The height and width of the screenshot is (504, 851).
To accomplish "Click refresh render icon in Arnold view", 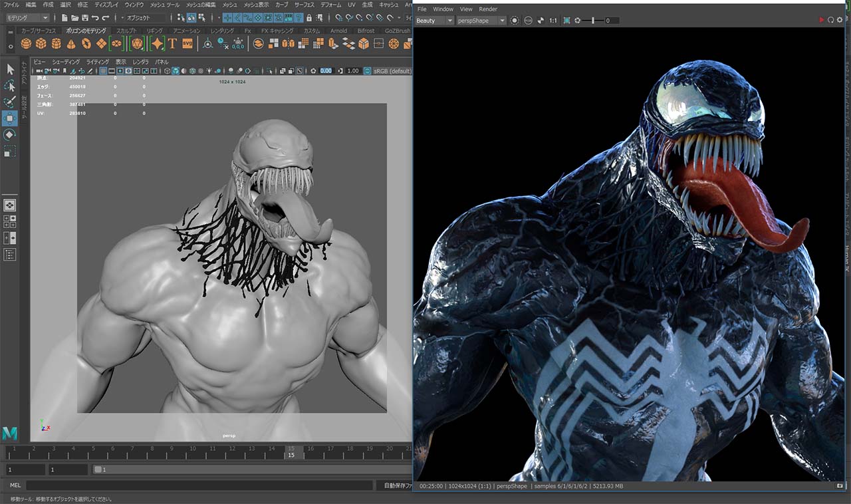I will (x=830, y=21).
